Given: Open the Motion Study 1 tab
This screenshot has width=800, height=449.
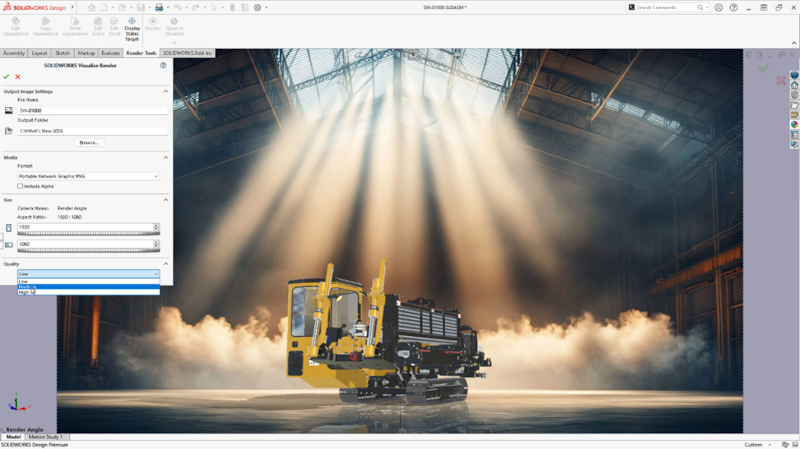Looking at the screenshot, I should click(x=45, y=437).
